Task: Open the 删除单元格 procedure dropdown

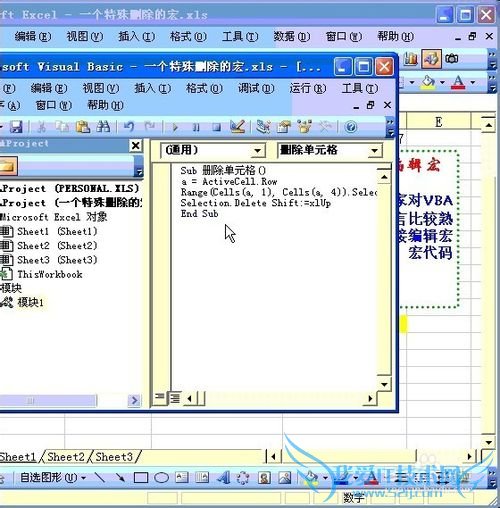Action: (x=375, y=151)
